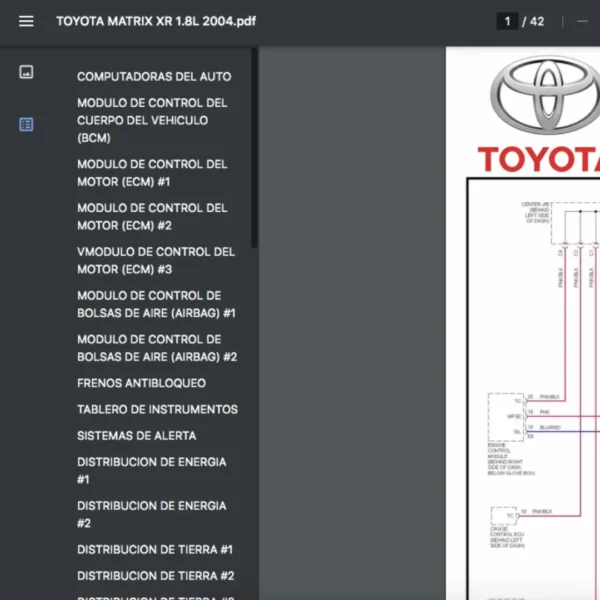Open BOLSAS DE AIRE (AIRBAG) #1 section
Viewport: 600px width, 600px height.
156,305
